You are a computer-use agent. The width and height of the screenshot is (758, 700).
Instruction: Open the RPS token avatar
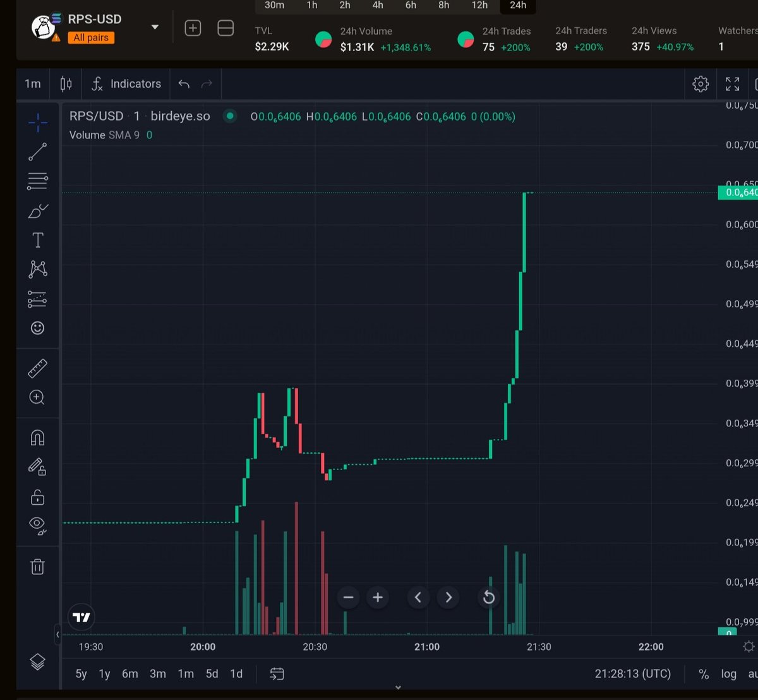pos(44,27)
